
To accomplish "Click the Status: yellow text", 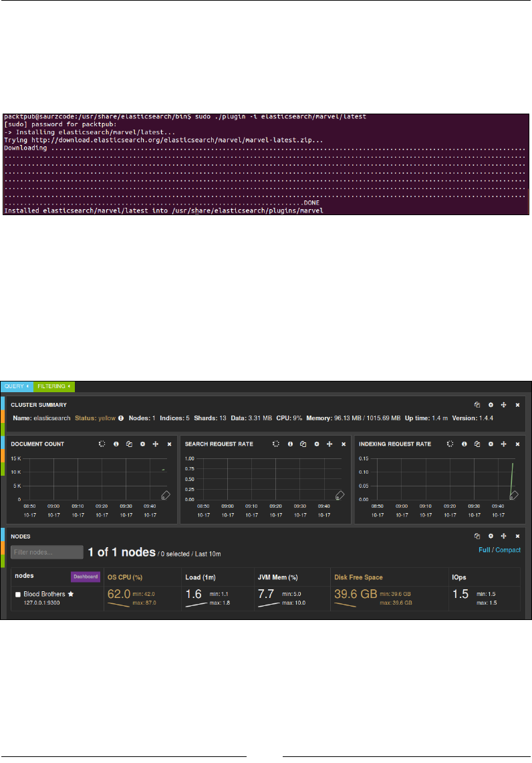I will 96,418.
